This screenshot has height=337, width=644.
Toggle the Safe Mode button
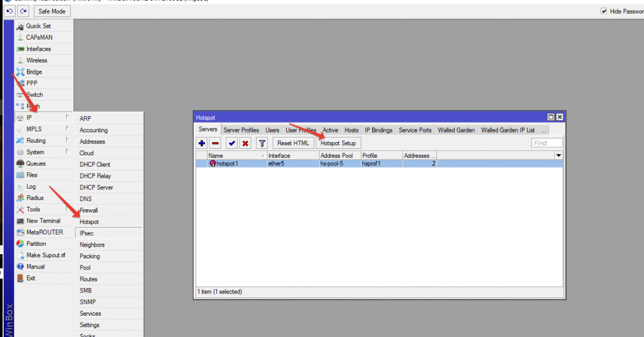coord(52,11)
